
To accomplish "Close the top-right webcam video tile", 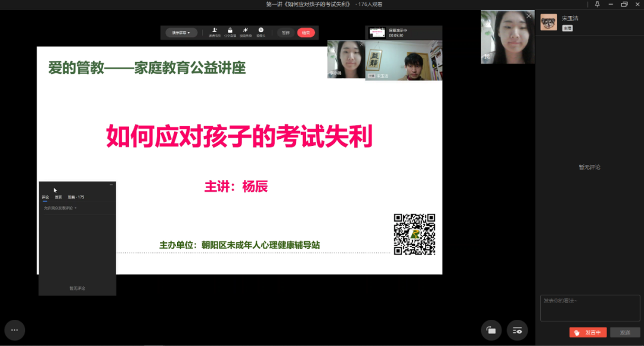I will point(528,16).
